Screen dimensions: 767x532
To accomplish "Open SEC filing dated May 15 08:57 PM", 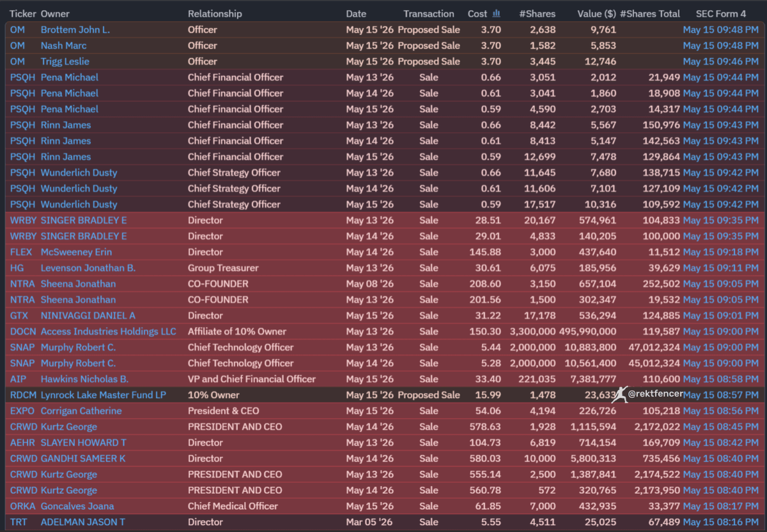I will 721,395.
